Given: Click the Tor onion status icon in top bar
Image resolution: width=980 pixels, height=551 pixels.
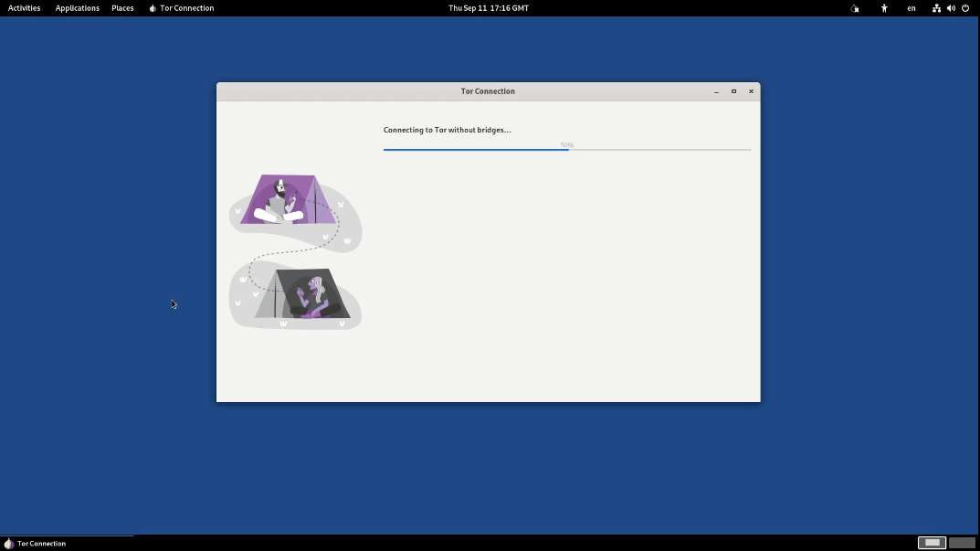Looking at the screenshot, I should pyautogui.click(x=854, y=8).
